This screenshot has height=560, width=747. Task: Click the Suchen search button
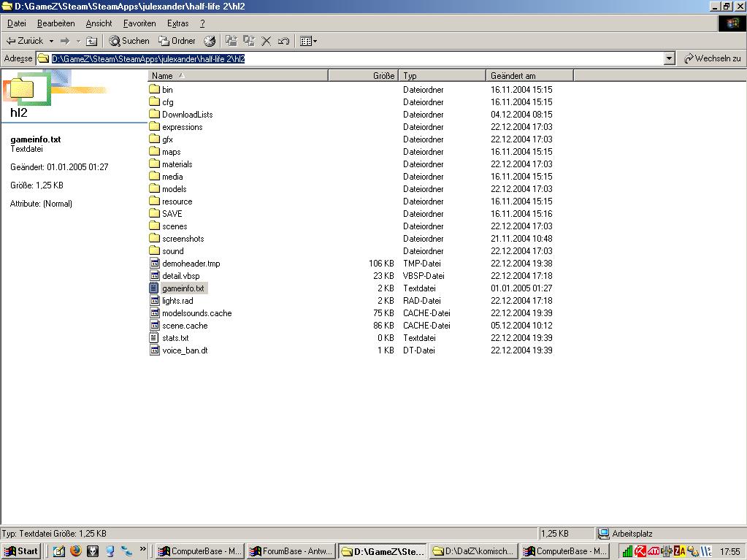click(x=129, y=41)
